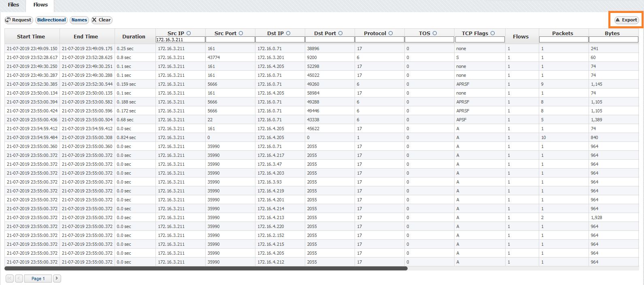644x285 pixels.
Task: Open the Page 1 selector
Action: 38,278
